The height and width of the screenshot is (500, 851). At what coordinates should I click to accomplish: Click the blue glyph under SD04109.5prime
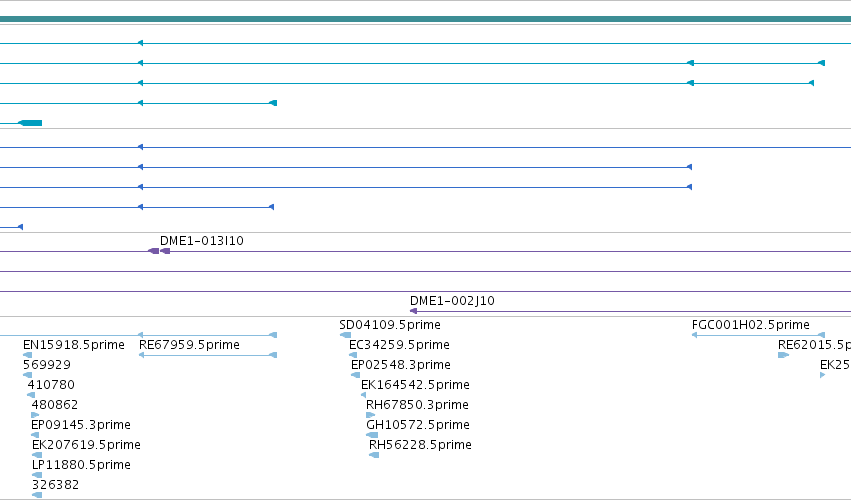point(345,335)
